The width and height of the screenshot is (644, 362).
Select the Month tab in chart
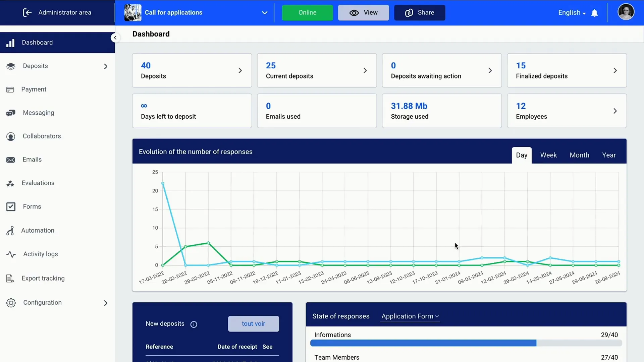pos(579,155)
